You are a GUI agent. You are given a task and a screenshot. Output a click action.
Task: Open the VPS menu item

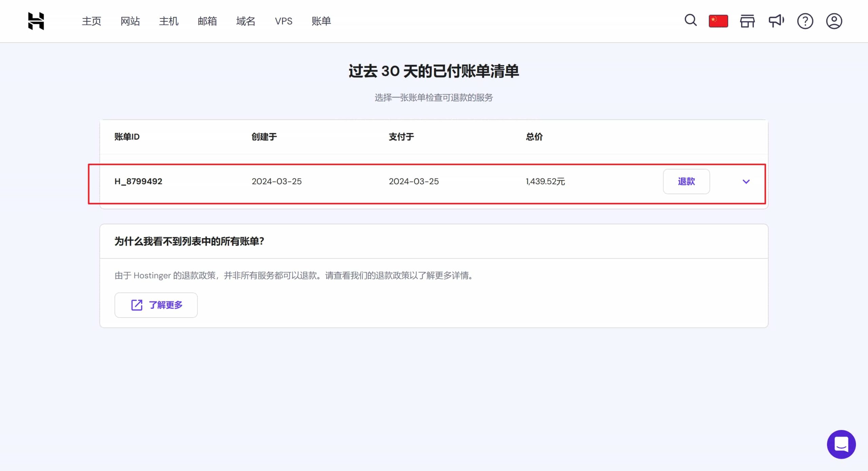(x=283, y=21)
